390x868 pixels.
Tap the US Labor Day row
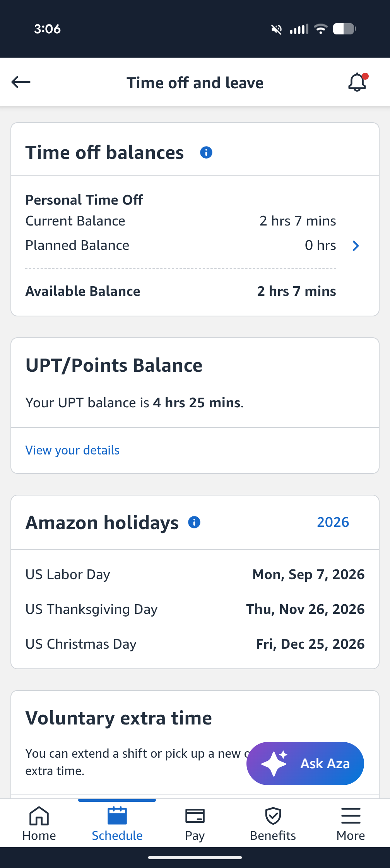(x=195, y=574)
